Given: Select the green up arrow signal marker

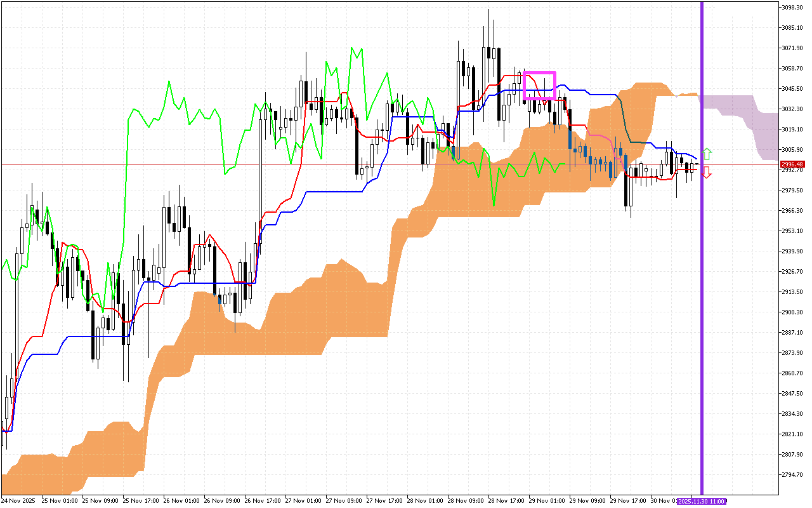Looking at the screenshot, I should 706,154.
